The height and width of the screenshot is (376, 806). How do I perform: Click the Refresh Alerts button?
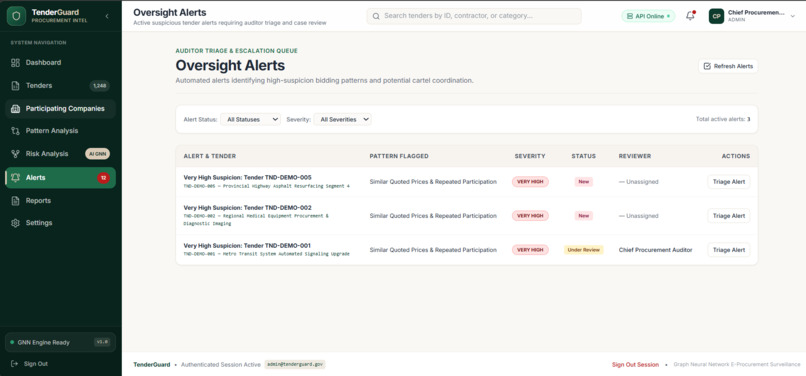click(728, 66)
